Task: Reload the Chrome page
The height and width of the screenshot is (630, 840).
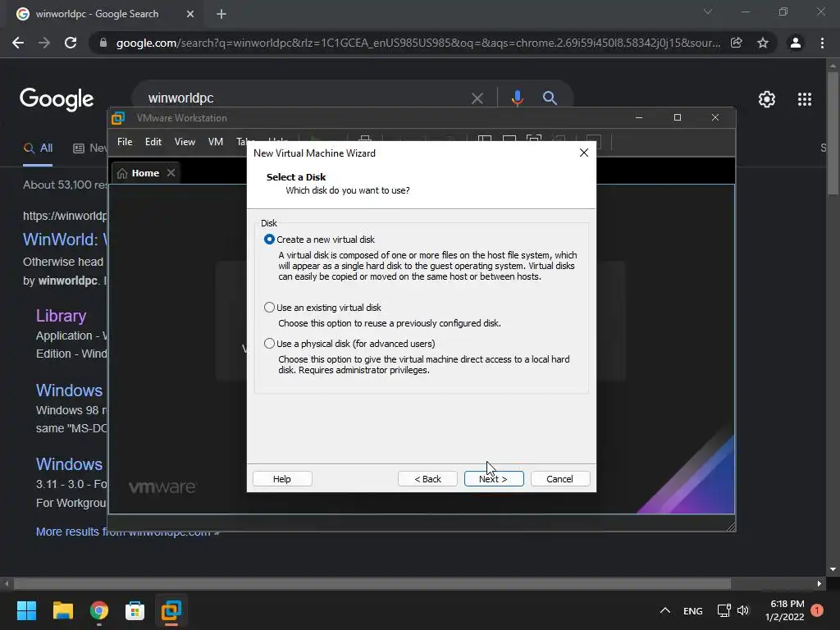Action: (71, 43)
